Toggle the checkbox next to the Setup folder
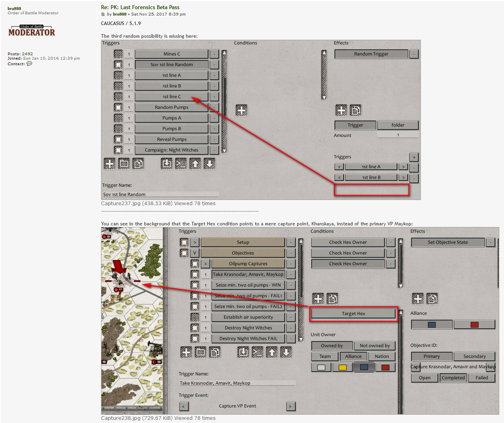This screenshot has height=423, width=504. [x=184, y=242]
